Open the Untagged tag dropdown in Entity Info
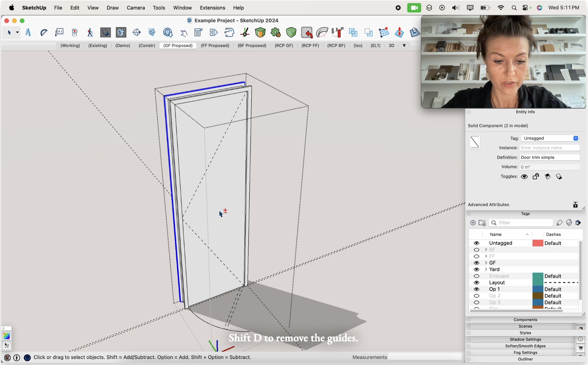The height and width of the screenshot is (365, 588). pyautogui.click(x=576, y=138)
